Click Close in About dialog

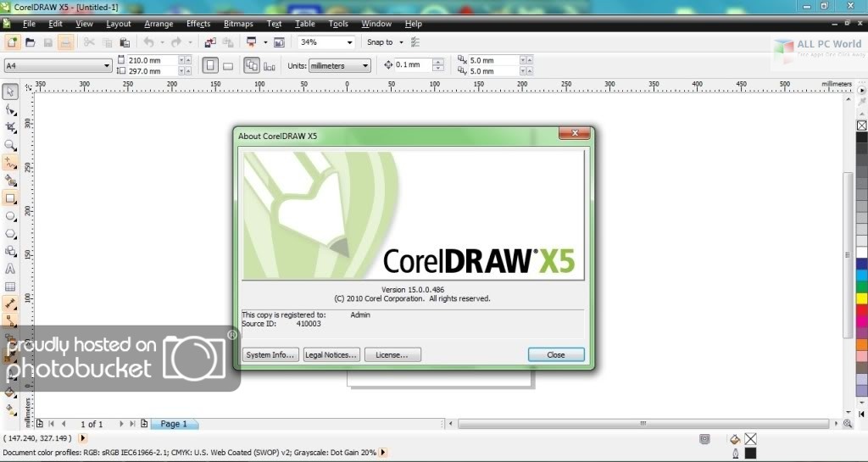click(556, 354)
